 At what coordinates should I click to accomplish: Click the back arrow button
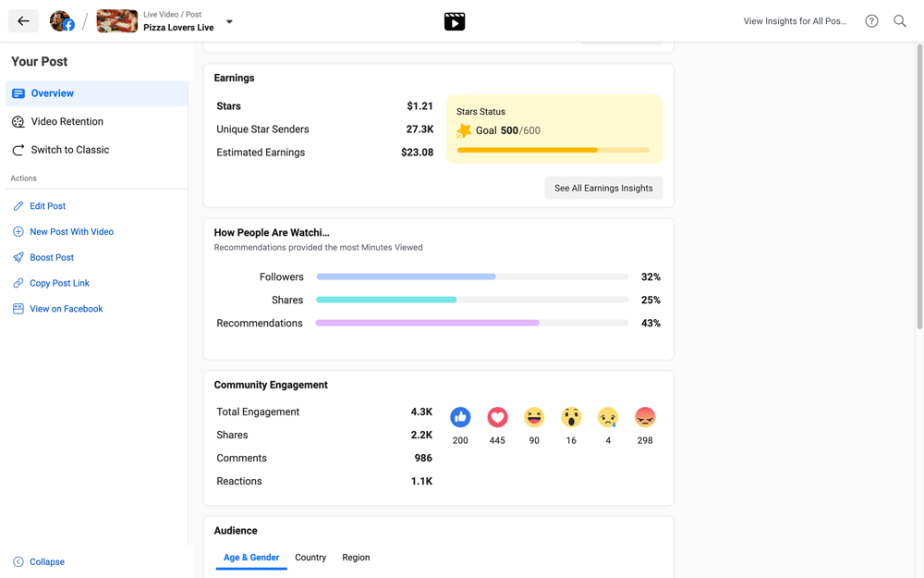point(23,21)
